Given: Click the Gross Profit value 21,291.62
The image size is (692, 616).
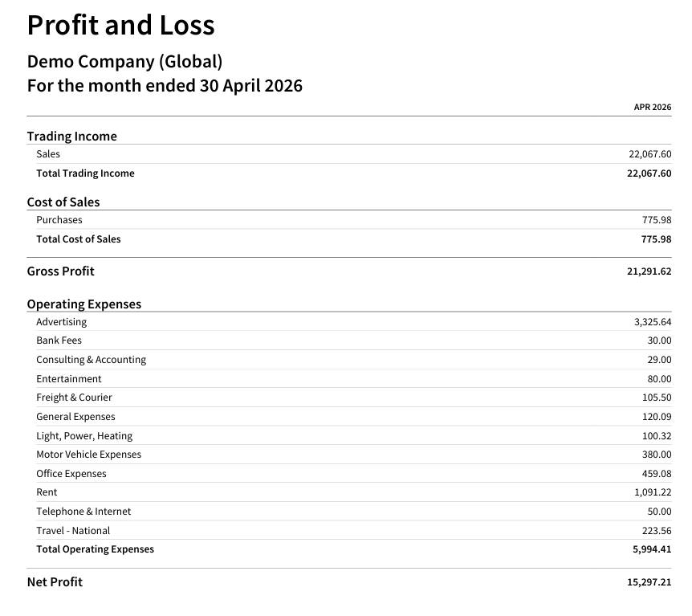Looking at the screenshot, I should point(649,271).
